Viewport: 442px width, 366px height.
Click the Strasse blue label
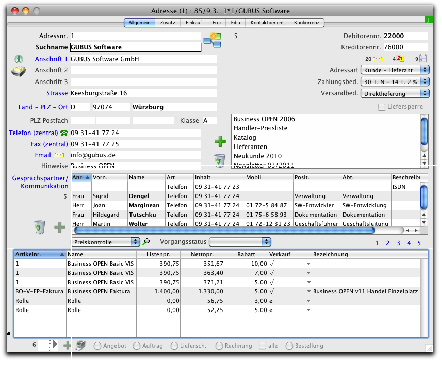coord(57,93)
